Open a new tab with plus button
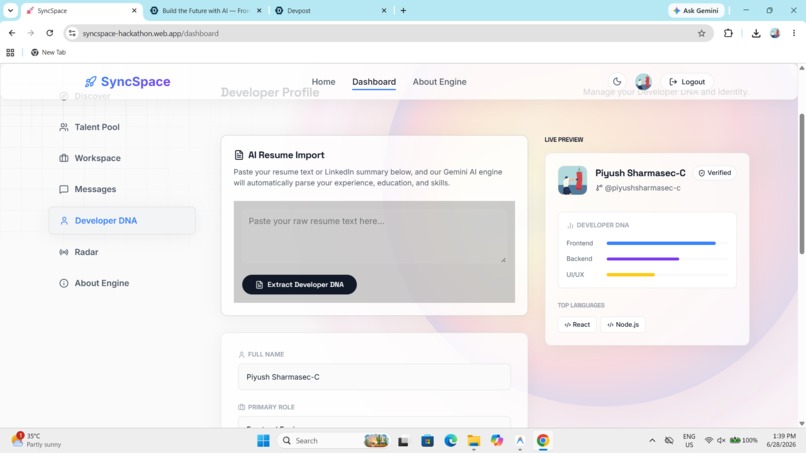This screenshot has height=453, width=806. point(403,10)
